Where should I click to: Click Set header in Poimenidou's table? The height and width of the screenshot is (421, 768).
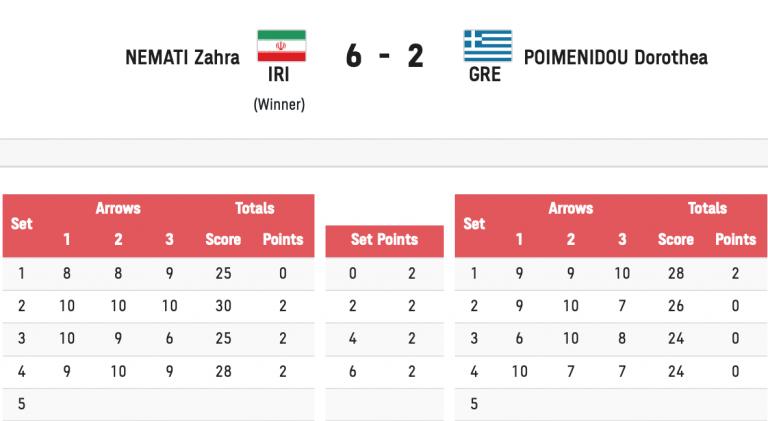pyautogui.click(x=475, y=224)
